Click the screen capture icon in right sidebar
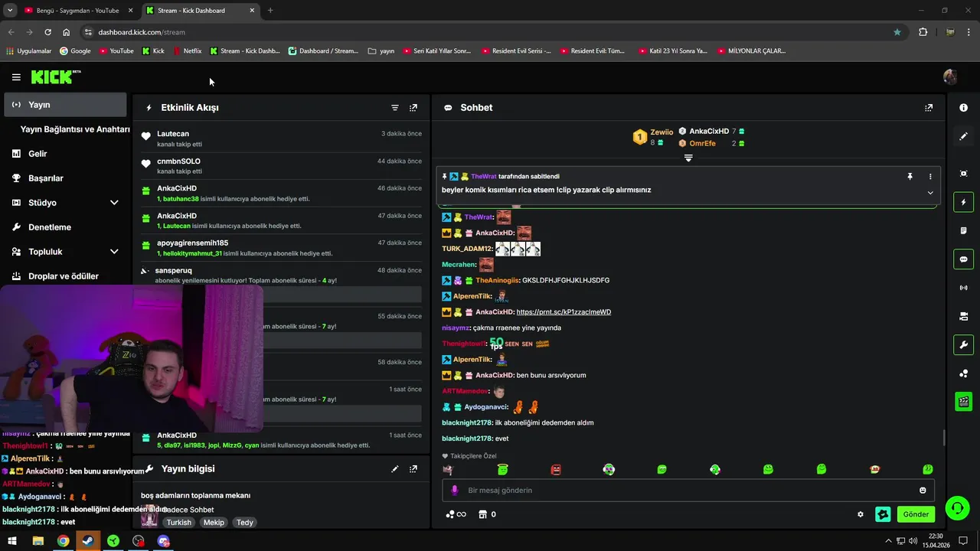The height and width of the screenshot is (551, 980). coord(964,174)
